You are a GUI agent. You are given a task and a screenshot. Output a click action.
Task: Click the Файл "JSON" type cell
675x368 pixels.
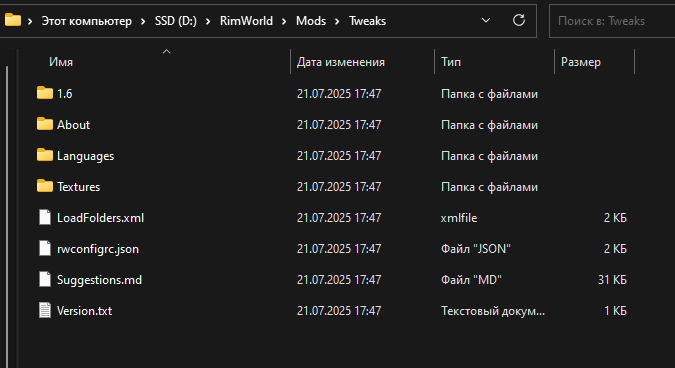click(x=476, y=249)
